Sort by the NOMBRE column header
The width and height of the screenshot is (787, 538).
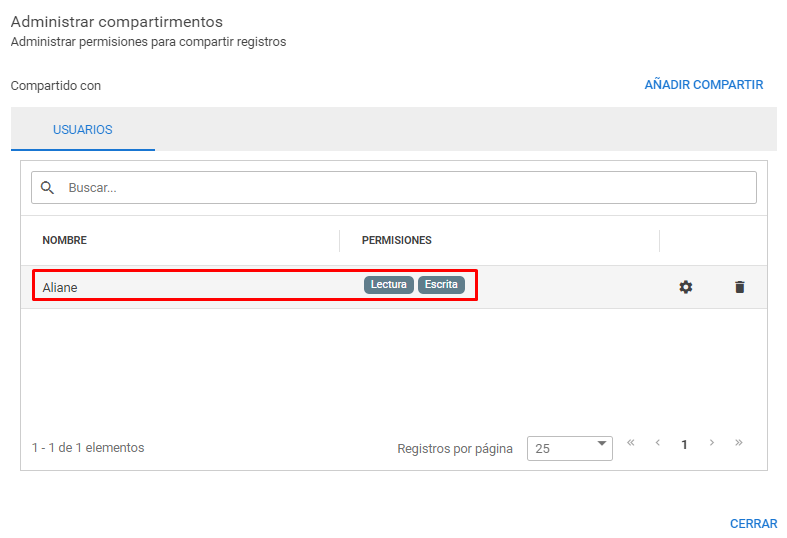point(65,240)
